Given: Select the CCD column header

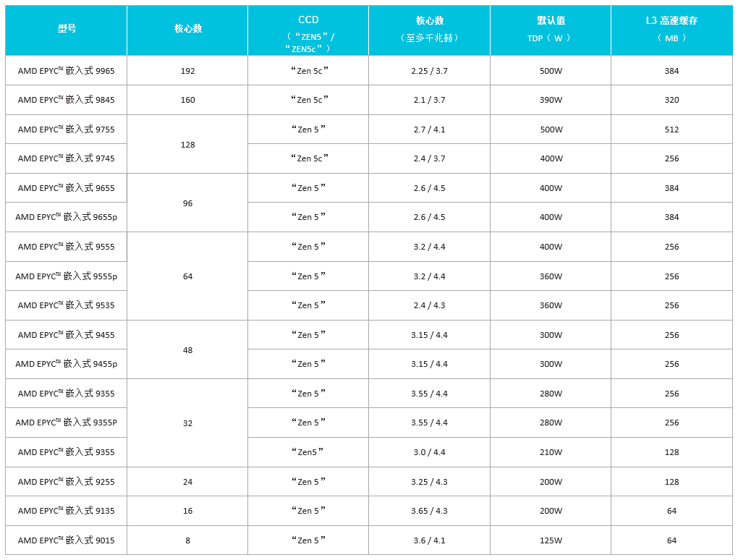Looking at the screenshot, I should point(308,29).
